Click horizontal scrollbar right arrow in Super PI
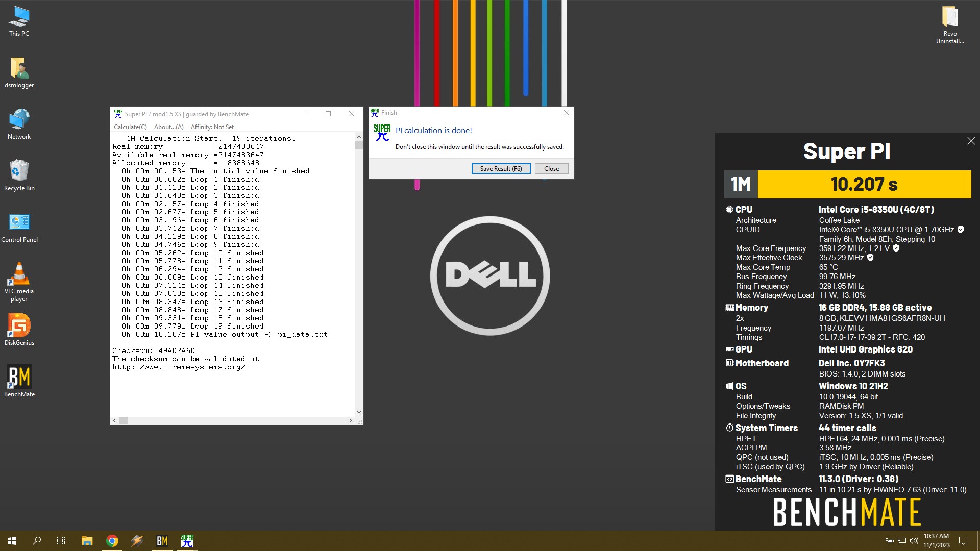The width and height of the screenshot is (980, 551). pos(351,421)
